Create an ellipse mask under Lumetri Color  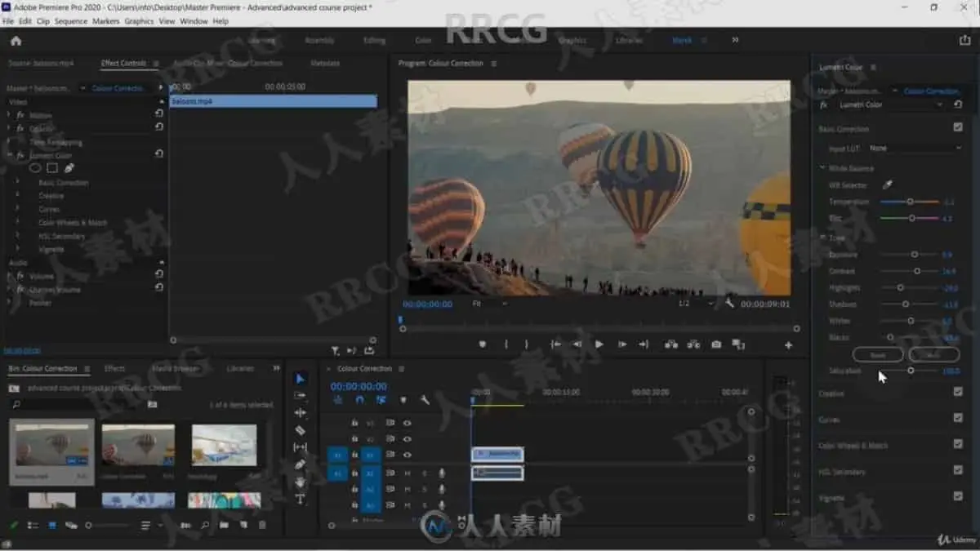point(35,168)
